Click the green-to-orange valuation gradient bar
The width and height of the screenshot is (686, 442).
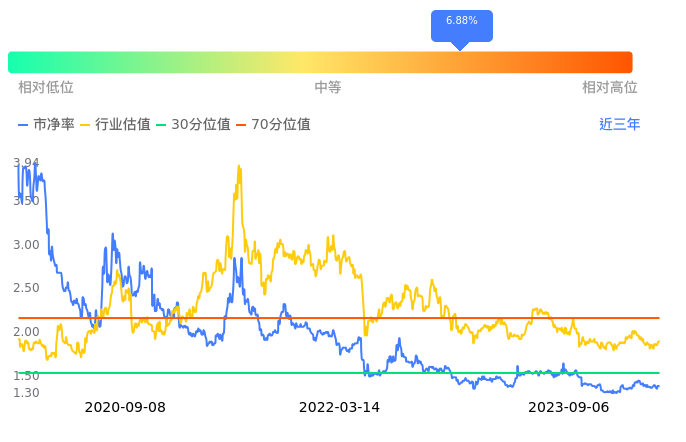(320, 62)
